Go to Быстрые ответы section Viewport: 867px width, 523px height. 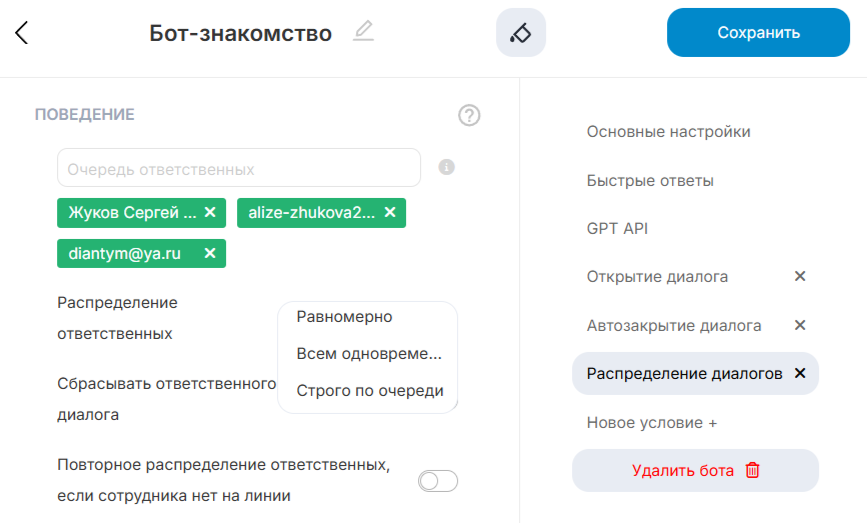(649, 181)
